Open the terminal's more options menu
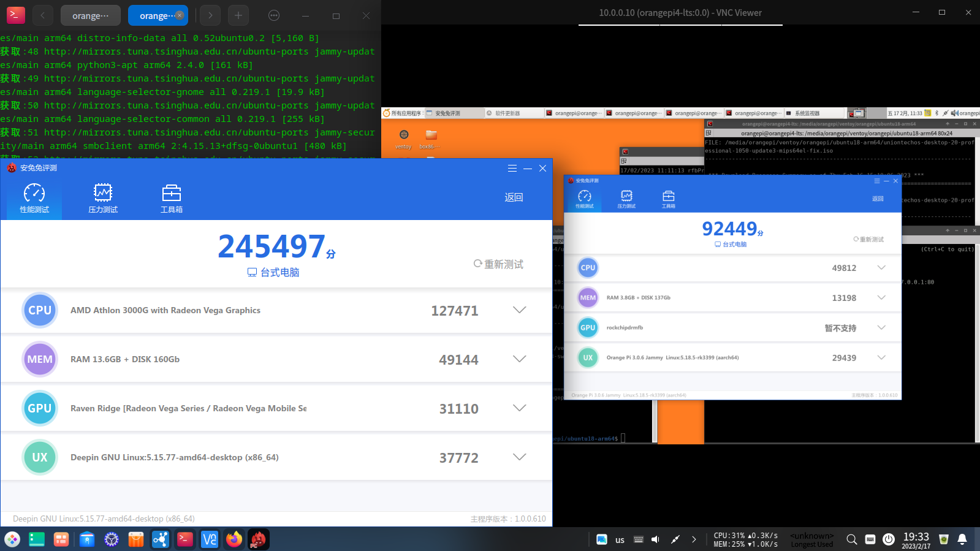 point(274,15)
